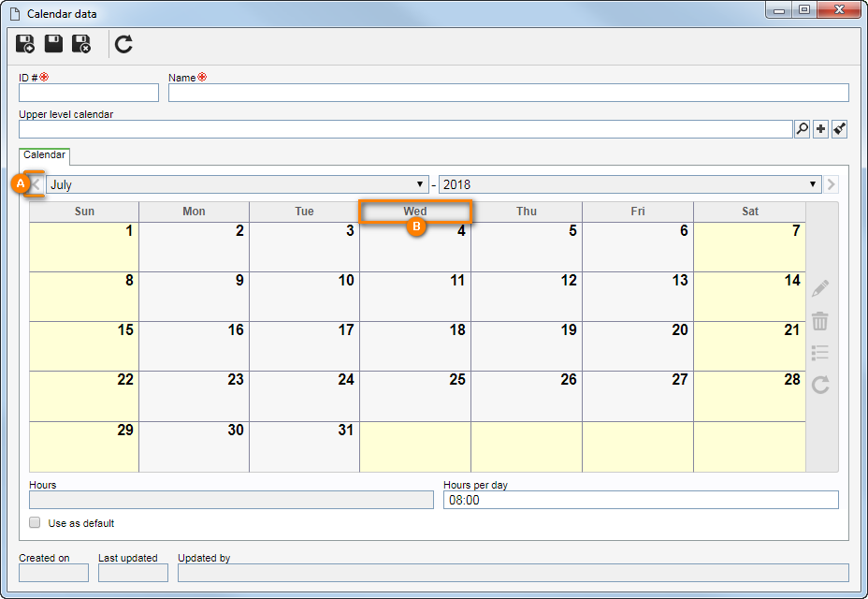
Task: Click the plus icon to add upper calendar
Action: click(x=820, y=129)
